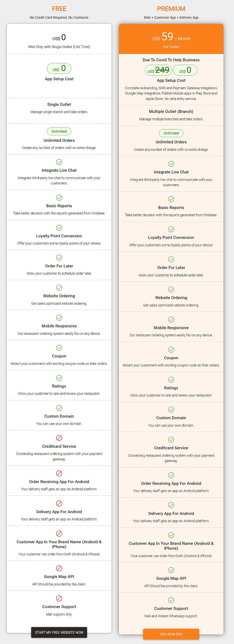Select the prohibited icon above Customer Support (Free)
This screenshot has height=644, width=234.
point(59,599)
